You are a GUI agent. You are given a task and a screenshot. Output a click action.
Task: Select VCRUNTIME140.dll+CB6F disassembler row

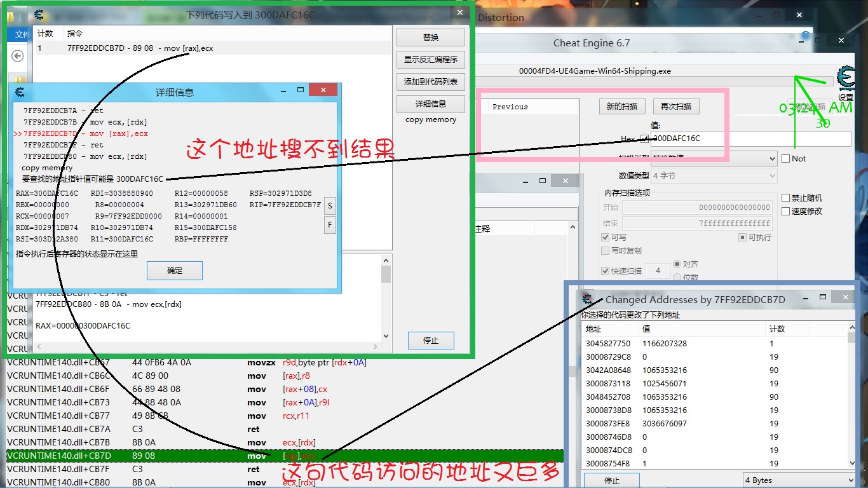(285, 389)
